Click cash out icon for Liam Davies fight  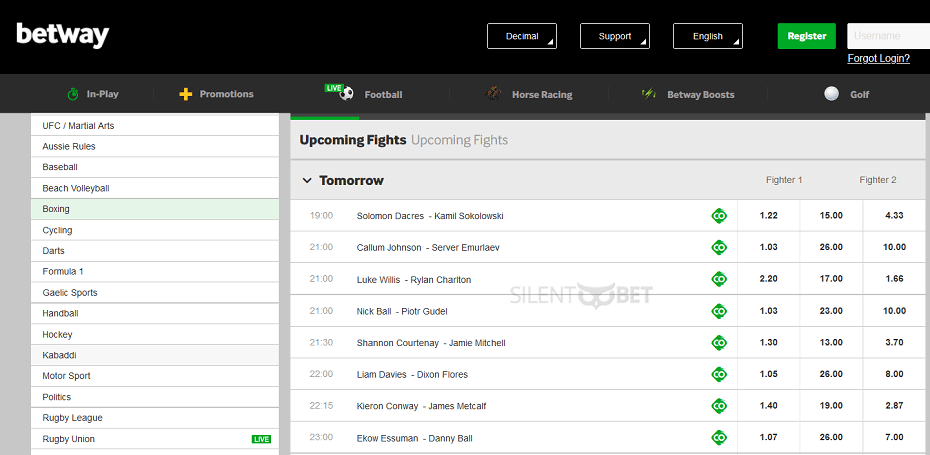tap(719, 374)
